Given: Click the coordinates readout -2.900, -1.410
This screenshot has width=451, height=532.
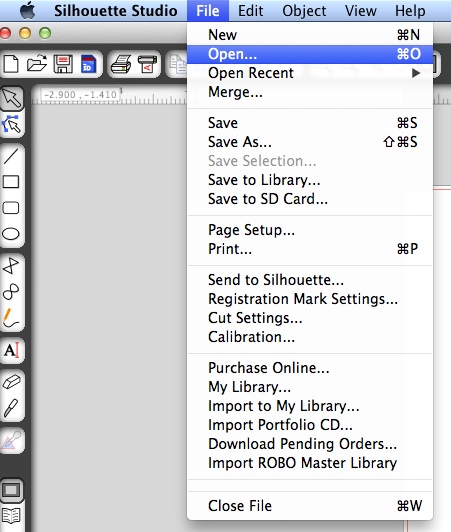Looking at the screenshot, I should click(x=80, y=94).
